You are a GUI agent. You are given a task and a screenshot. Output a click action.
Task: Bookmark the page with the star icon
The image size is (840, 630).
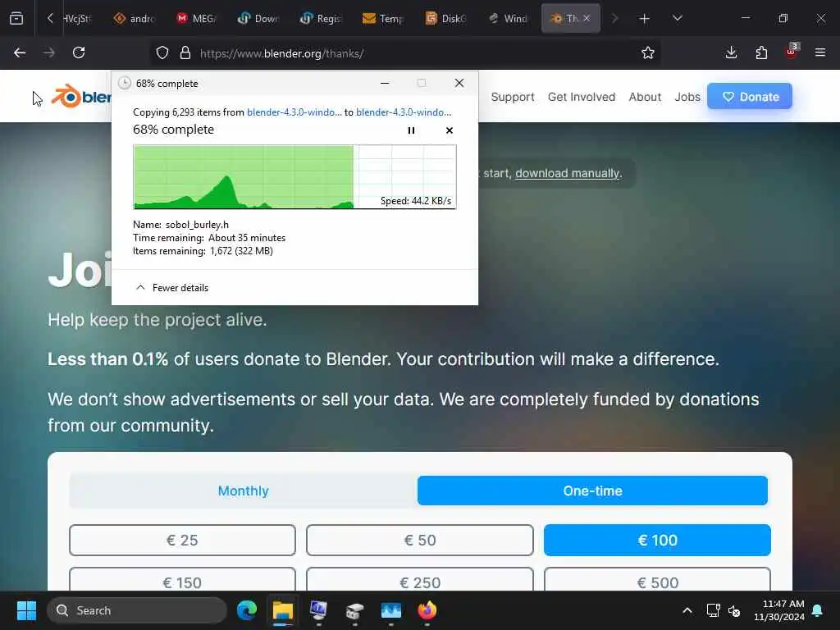point(648,52)
